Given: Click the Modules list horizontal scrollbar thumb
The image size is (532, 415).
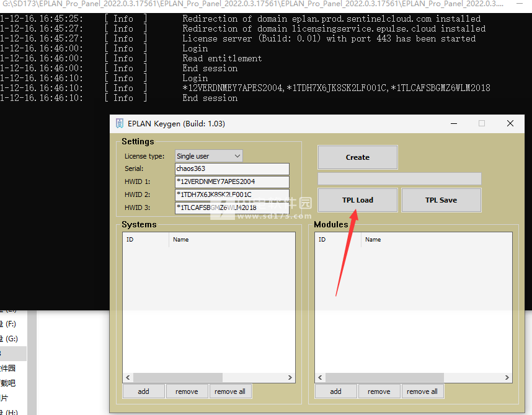Looking at the screenshot, I should [x=384, y=377].
